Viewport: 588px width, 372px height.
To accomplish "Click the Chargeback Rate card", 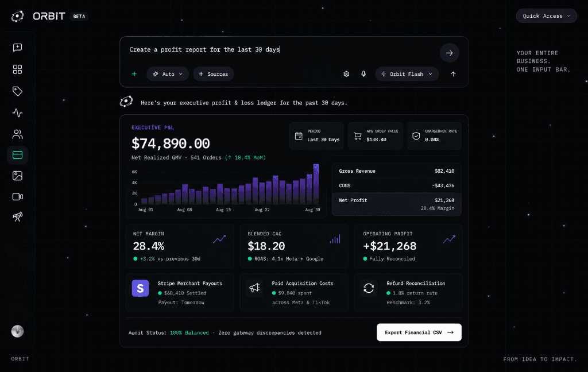I will (x=434, y=135).
